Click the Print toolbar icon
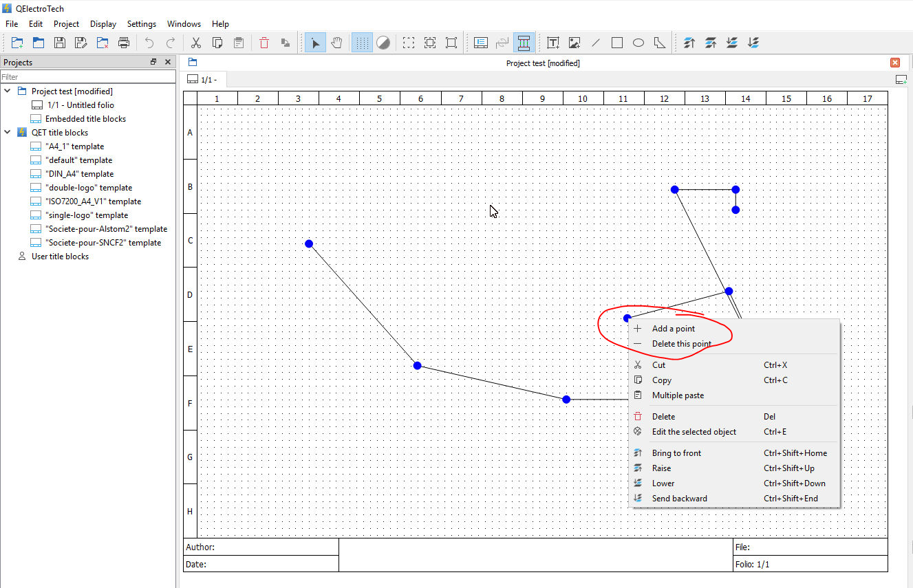 click(x=124, y=43)
